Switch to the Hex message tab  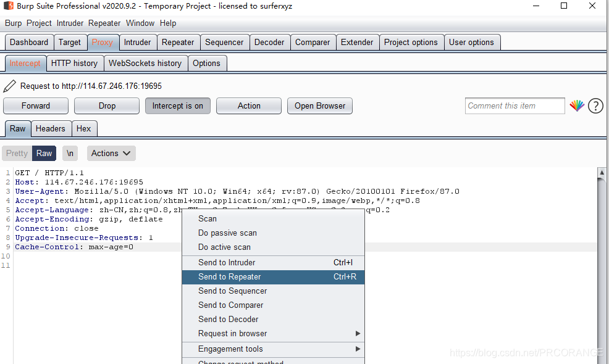click(84, 128)
